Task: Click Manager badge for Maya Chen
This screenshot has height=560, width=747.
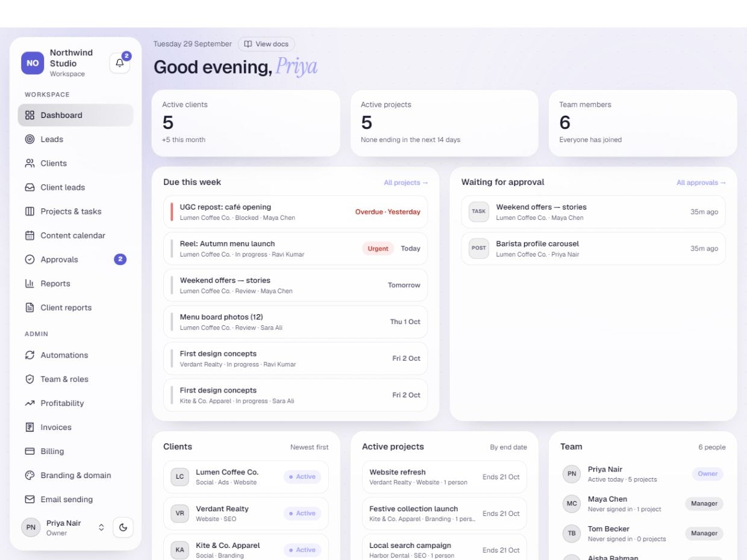Action: [704, 504]
